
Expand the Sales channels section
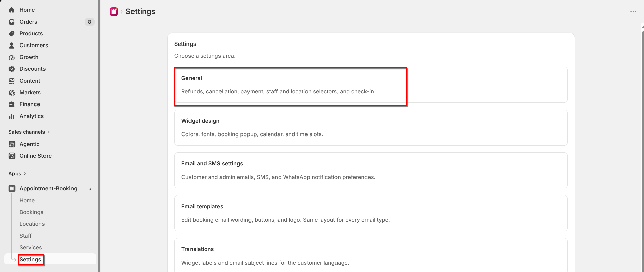click(29, 132)
